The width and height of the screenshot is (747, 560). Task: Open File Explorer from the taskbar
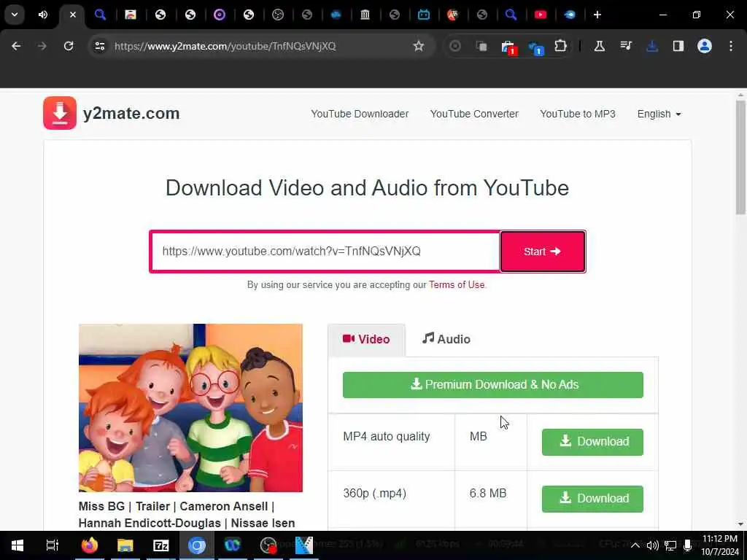(125, 545)
